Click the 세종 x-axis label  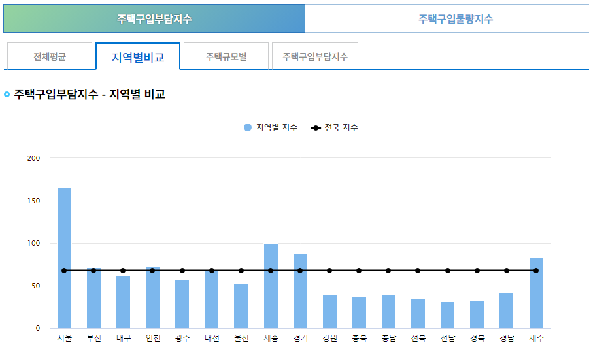271,338
